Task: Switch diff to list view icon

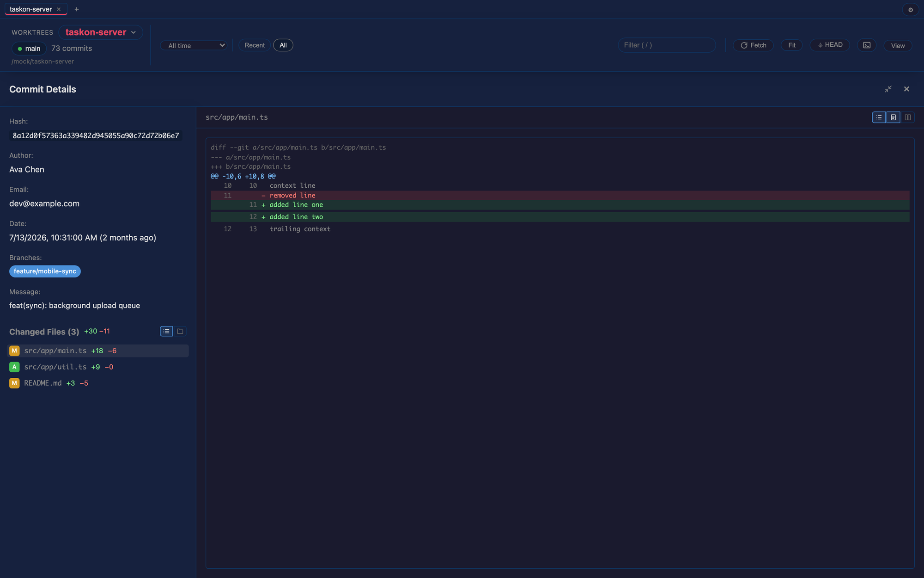Action: 879,117
